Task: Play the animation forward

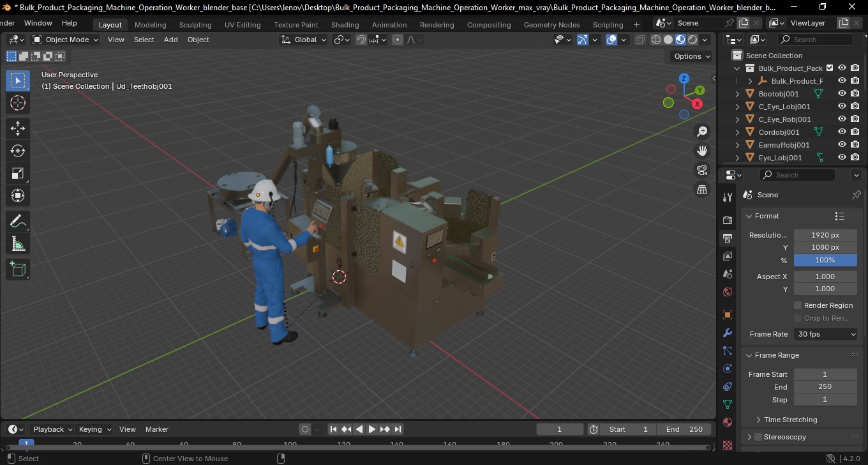Action: (372, 429)
